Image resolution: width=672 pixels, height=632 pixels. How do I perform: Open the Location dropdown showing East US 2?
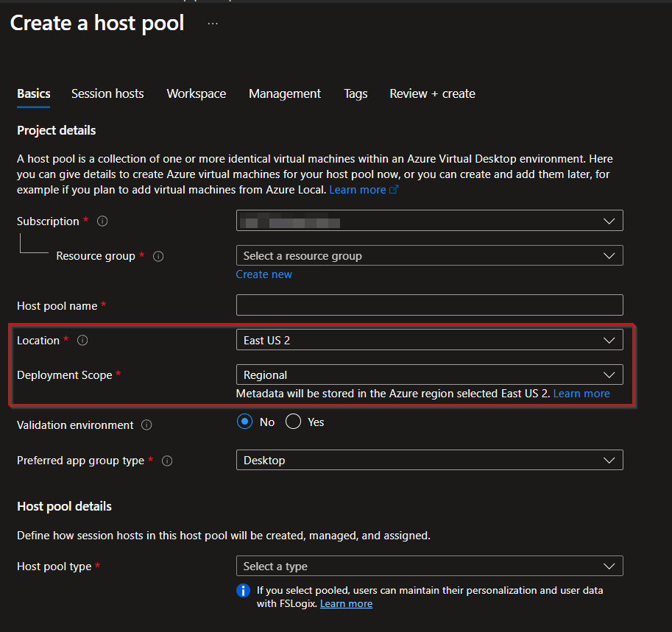point(429,340)
